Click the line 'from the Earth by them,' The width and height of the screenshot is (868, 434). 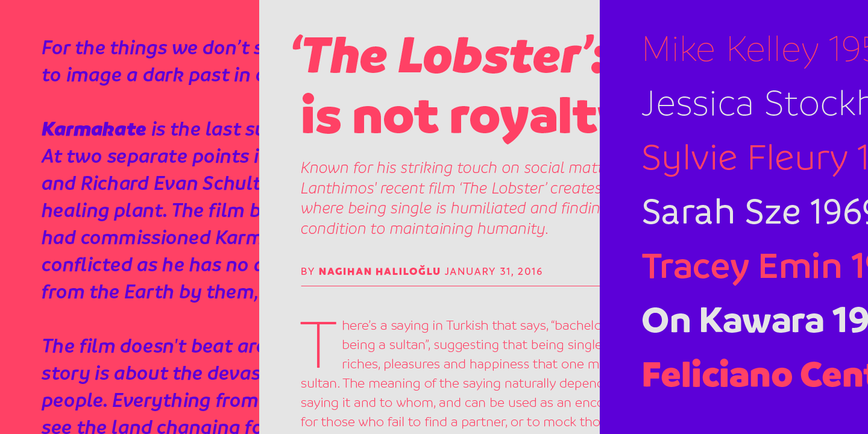click(149, 292)
